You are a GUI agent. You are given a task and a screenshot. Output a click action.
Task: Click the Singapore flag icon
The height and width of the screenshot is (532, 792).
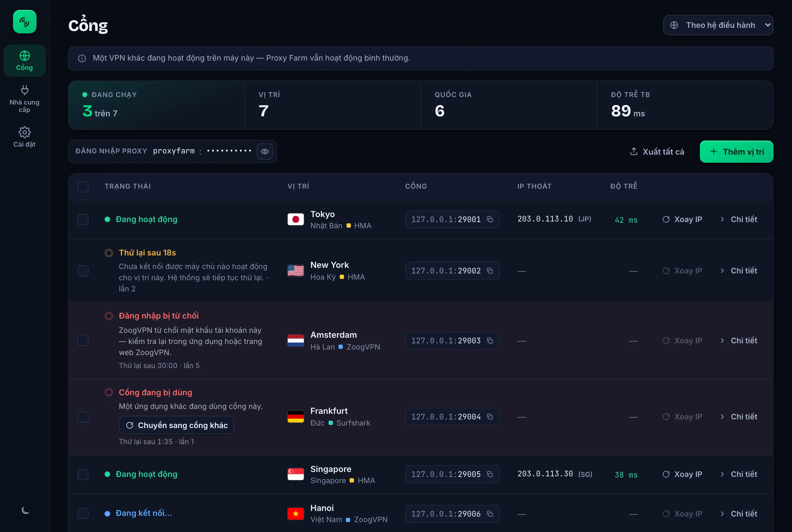coord(295,474)
